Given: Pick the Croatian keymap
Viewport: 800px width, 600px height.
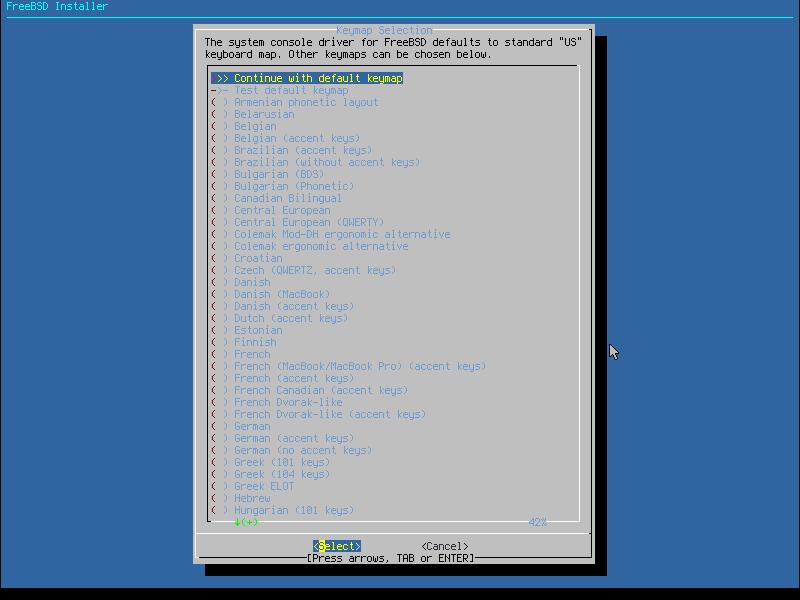Looking at the screenshot, I should pyautogui.click(x=247, y=258).
